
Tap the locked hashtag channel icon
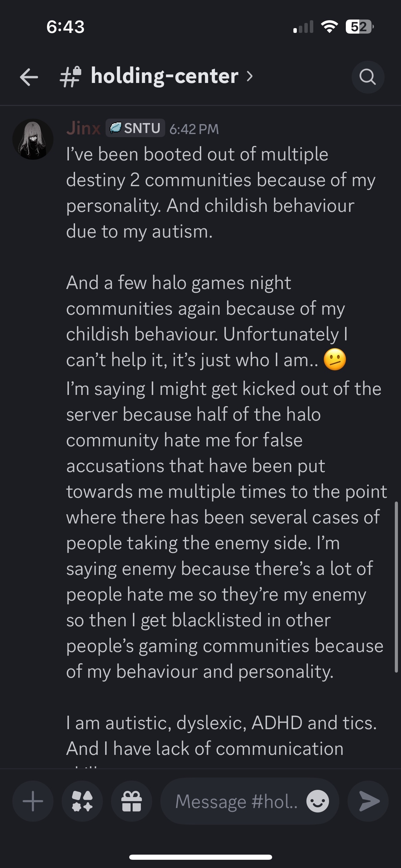coord(71,76)
